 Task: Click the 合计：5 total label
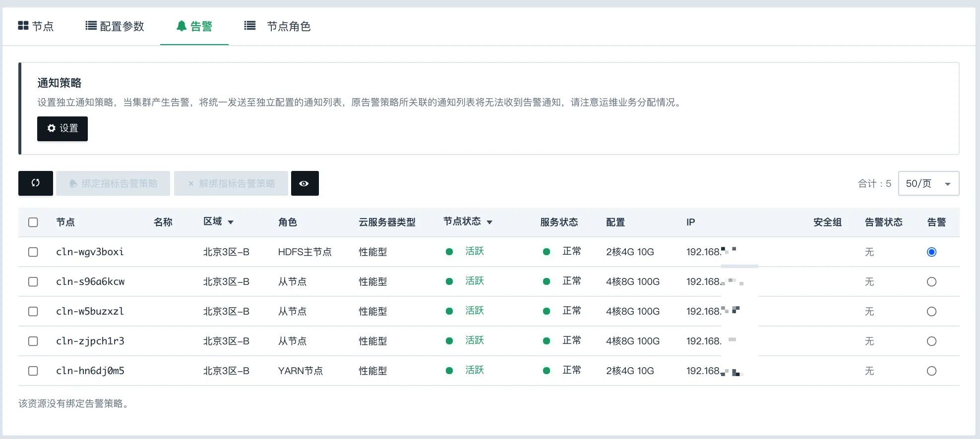pyautogui.click(x=875, y=184)
